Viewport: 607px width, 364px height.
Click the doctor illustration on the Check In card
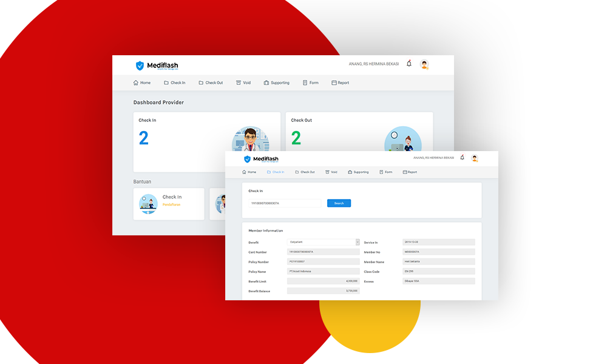point(251,139)
